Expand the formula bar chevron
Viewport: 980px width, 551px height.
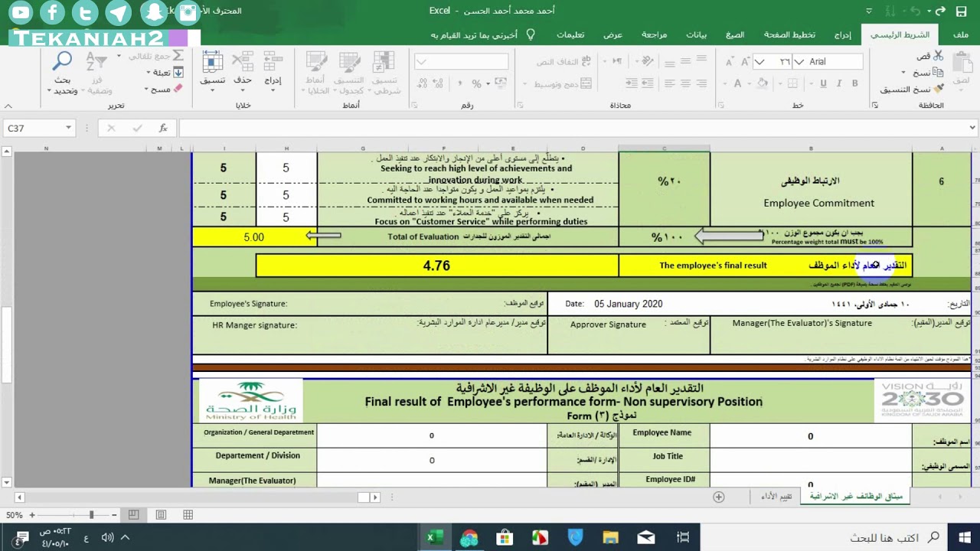pyautogui.click(x=972, y=128)
